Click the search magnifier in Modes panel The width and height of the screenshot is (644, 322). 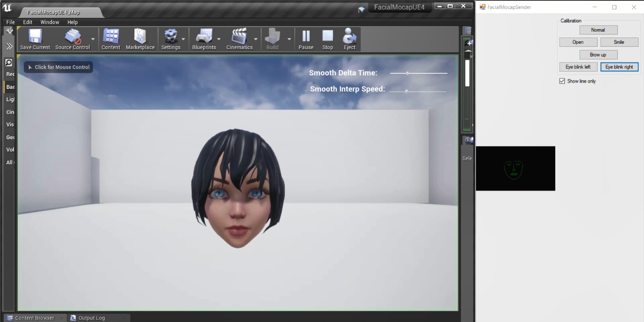tap(8, 63)
